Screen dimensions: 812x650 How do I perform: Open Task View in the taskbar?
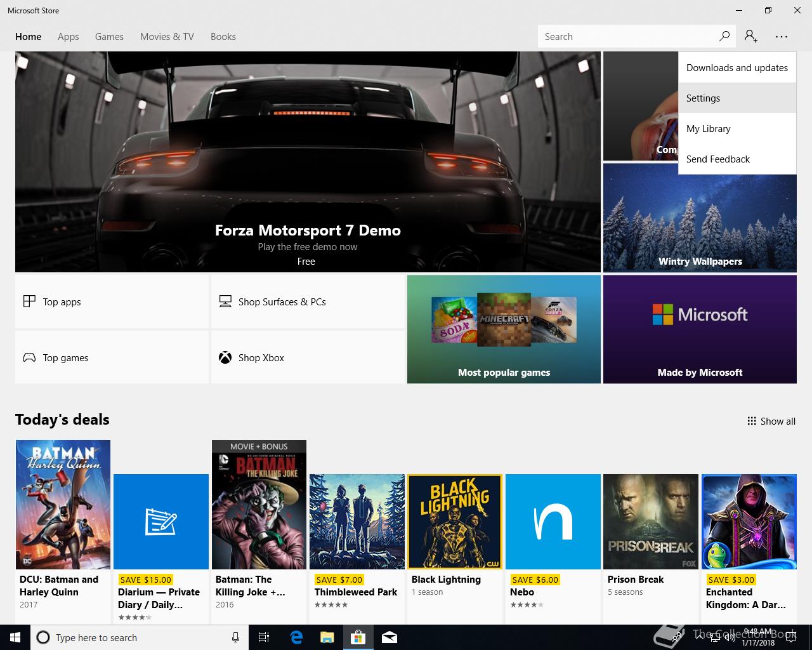(x=265, y=637)
